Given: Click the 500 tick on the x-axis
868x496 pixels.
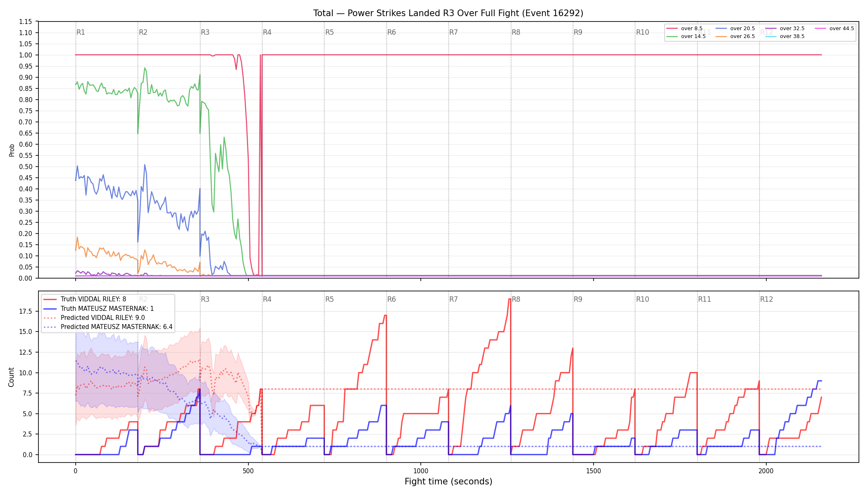Looking at the screenshot, I should [x=248, y=471].
